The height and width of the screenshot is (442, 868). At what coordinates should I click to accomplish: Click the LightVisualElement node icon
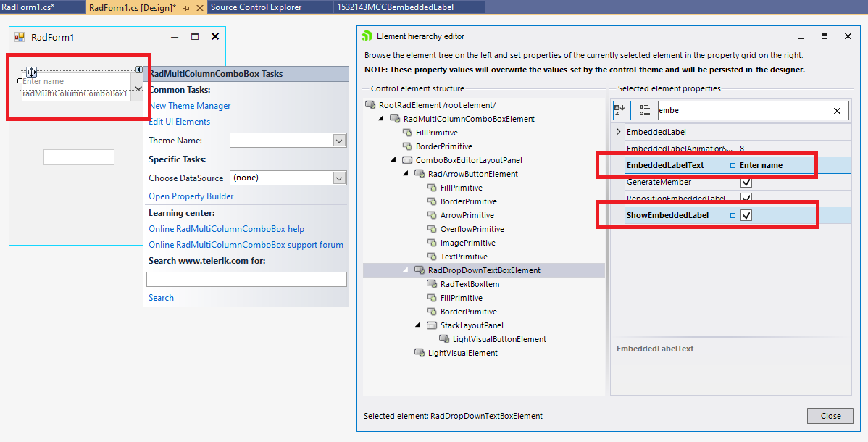pyautogui.click(x=419, y=353)
